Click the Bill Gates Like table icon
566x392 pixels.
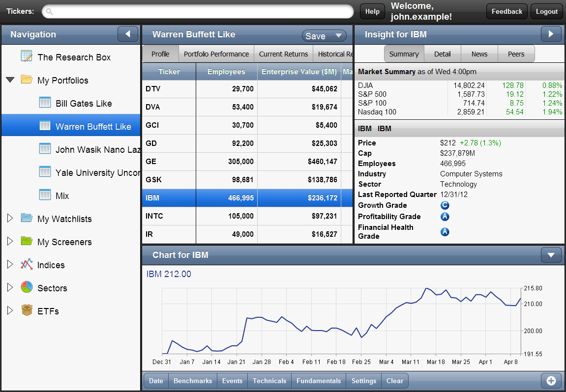(x=45, y=102)
